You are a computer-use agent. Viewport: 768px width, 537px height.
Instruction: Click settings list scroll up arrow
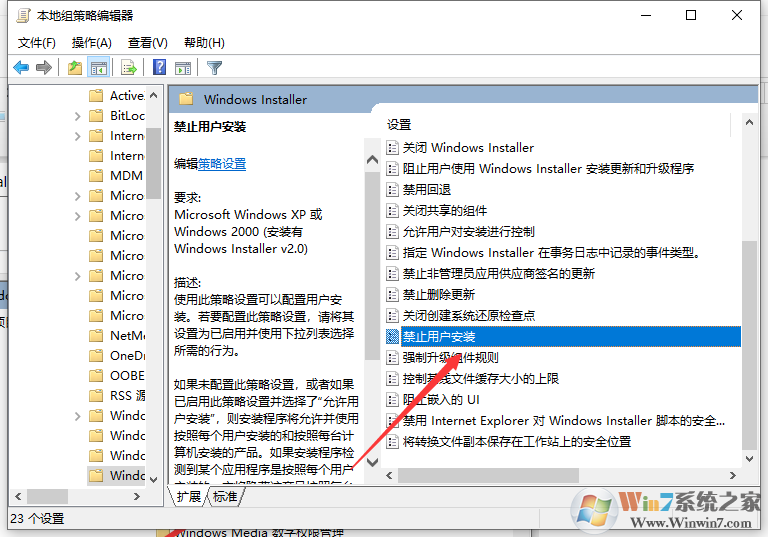[749, 122]
